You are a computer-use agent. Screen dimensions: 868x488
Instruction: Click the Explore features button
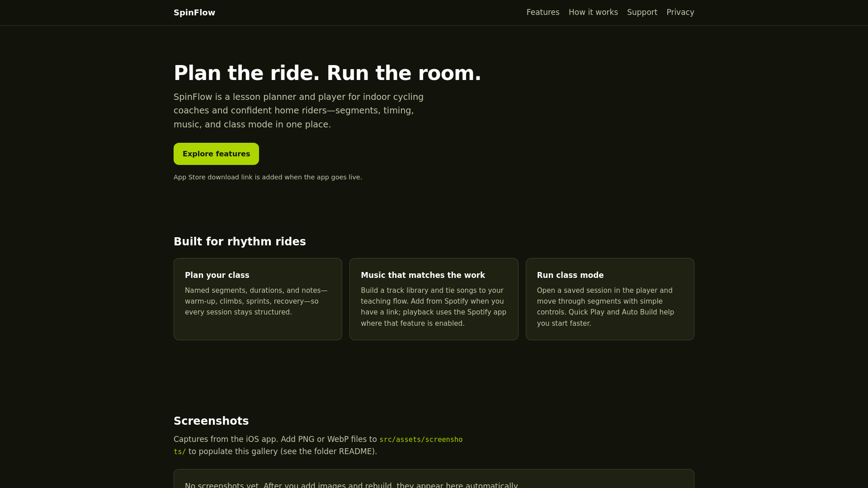216,154
